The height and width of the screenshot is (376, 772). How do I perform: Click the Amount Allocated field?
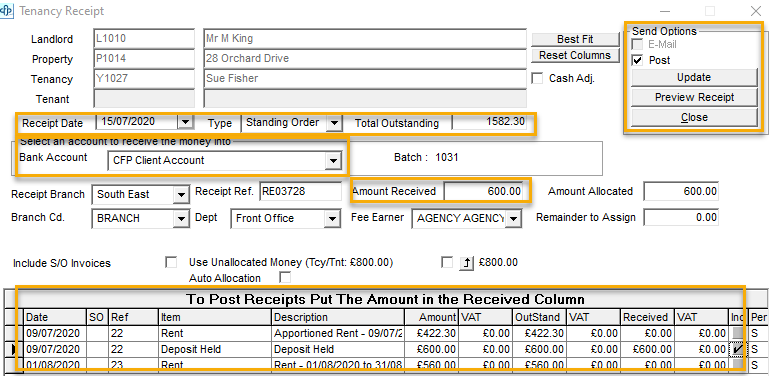pyautogui.click(x=681, y=191)
